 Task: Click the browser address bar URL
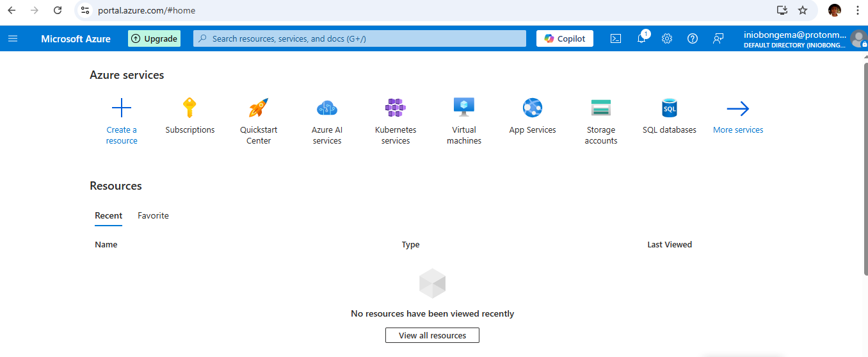(147, 10)
